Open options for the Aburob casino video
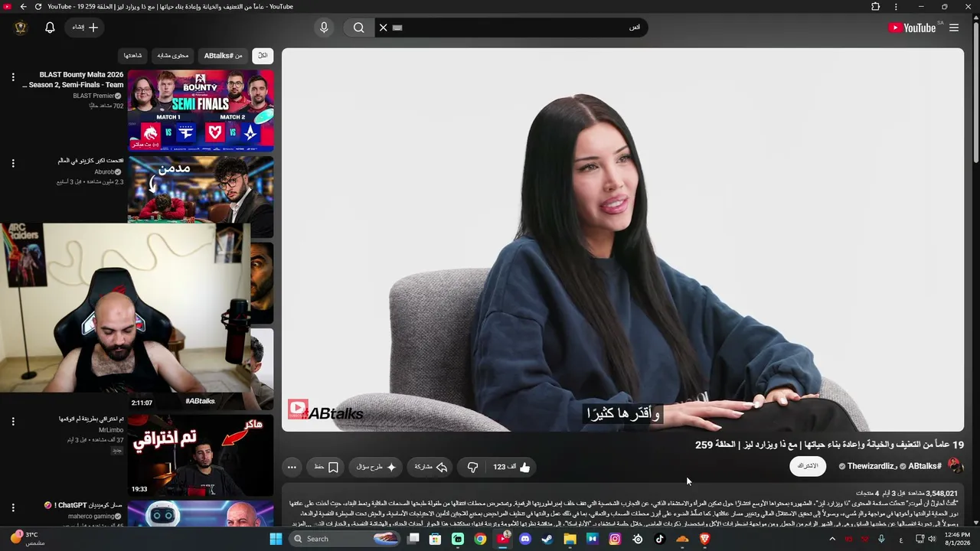 coord(13,163)
